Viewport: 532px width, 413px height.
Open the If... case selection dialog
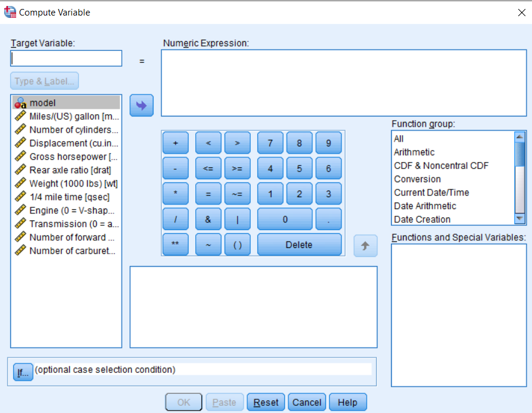[23, 372]
